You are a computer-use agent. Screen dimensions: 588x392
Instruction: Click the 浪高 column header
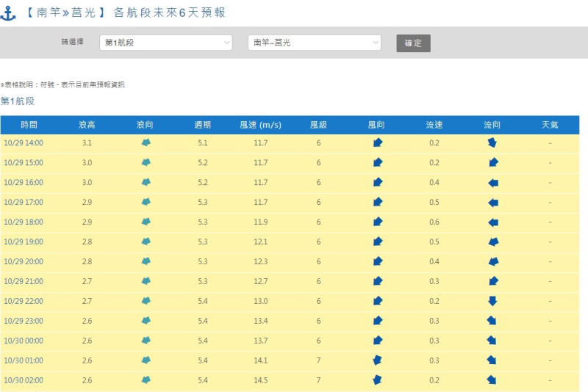87,125
